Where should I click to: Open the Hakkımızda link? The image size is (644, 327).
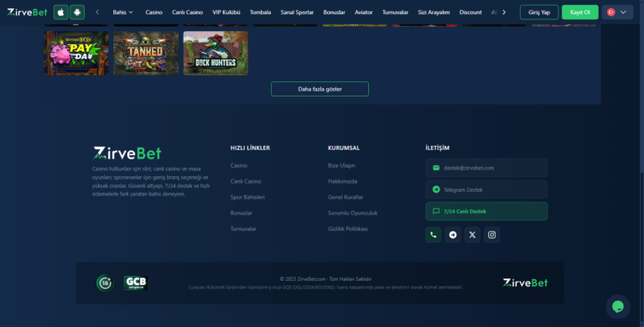(342, 181)
